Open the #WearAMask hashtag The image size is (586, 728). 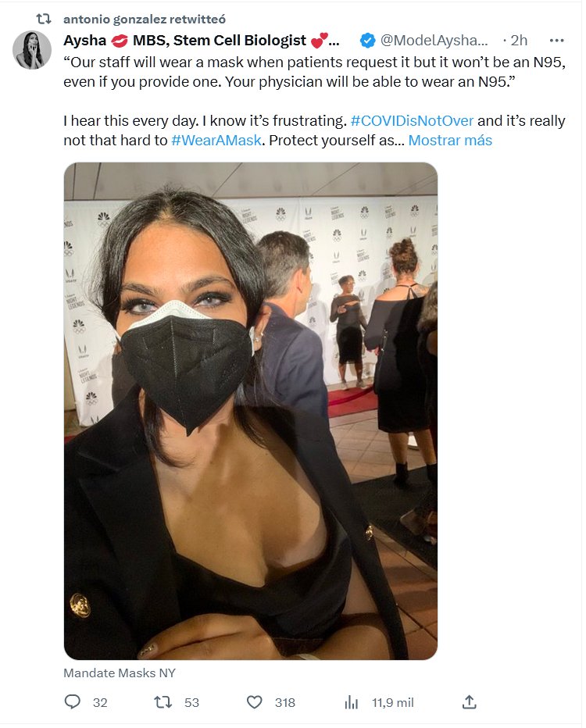[x=216, y=141]
